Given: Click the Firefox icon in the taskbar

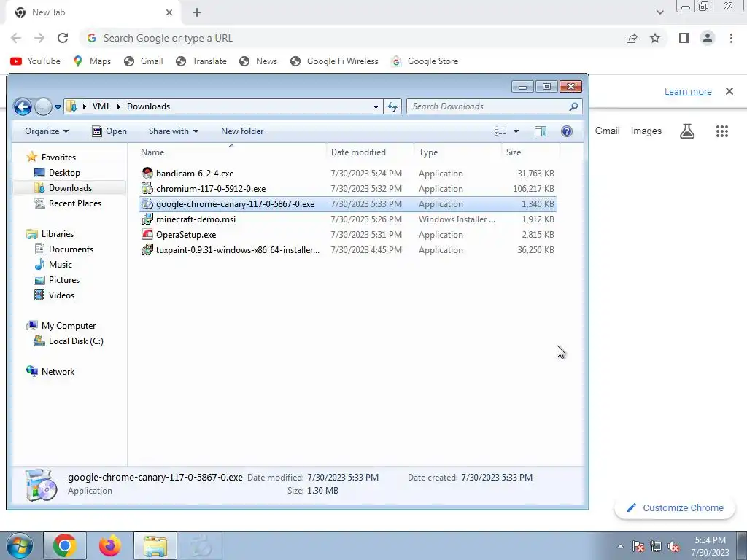Looking at the screenshot, I should (109, 545).
